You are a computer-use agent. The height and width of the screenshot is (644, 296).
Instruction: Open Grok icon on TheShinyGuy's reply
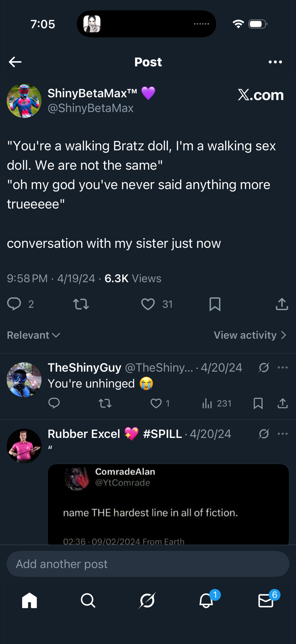[x=264, y=367]
